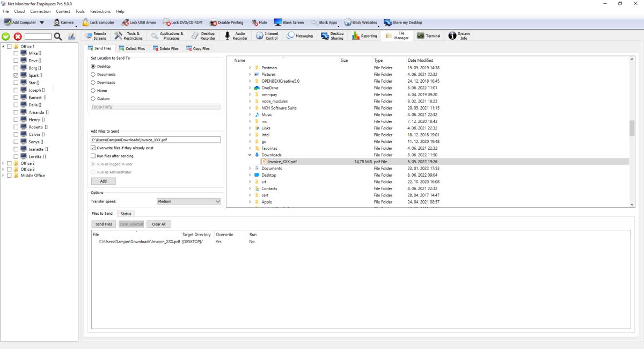644x349 pixels.
Task: Collapse the Downloads folder
Action: [x=249, y=155]
